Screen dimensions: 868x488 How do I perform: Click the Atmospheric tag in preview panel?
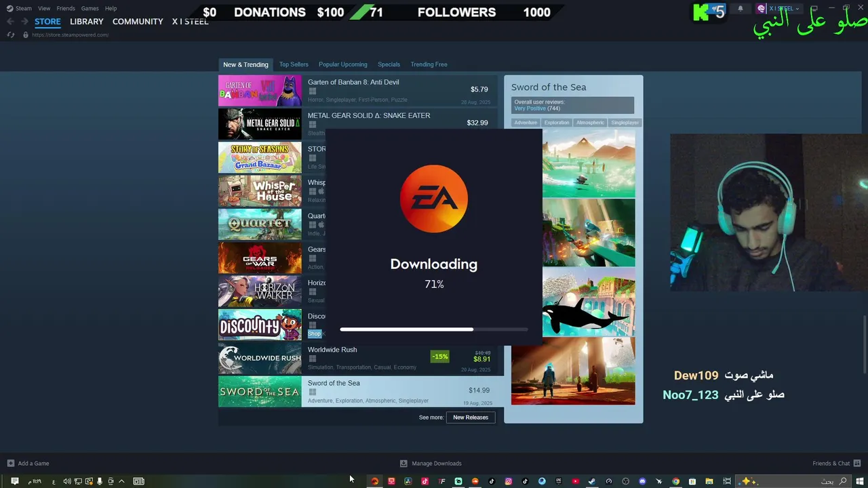coord(590,123)
